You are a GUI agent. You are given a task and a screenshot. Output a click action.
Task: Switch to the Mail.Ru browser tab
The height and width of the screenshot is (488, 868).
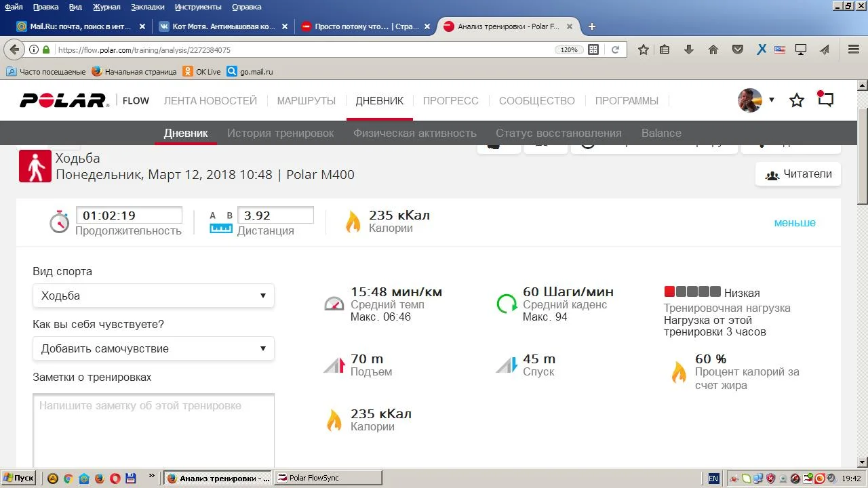81,26
